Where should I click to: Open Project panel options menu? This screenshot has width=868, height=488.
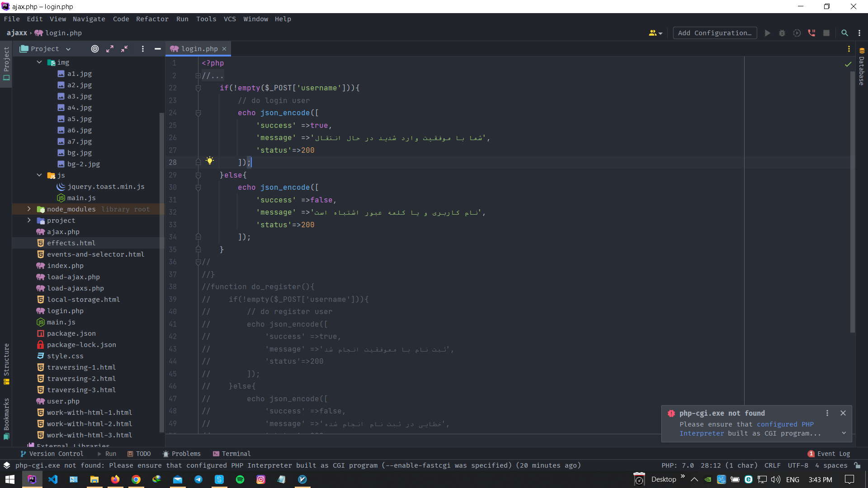tap(143, 49)
